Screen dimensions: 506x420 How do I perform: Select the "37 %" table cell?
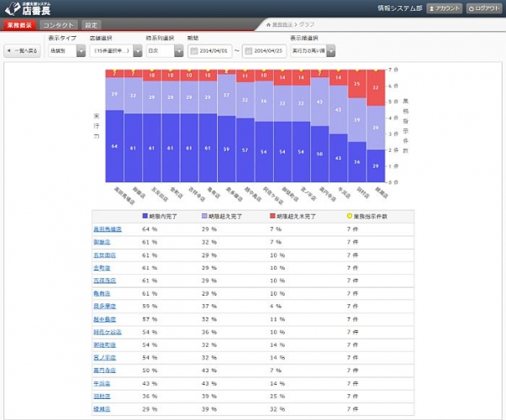coord(209,307)
